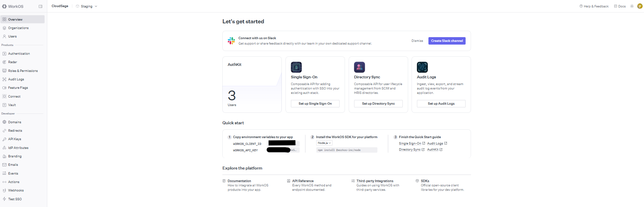Collapse the sidebar panel icon
The height and width of the screenshot is (207, 644).
click(x=41, y=6)
